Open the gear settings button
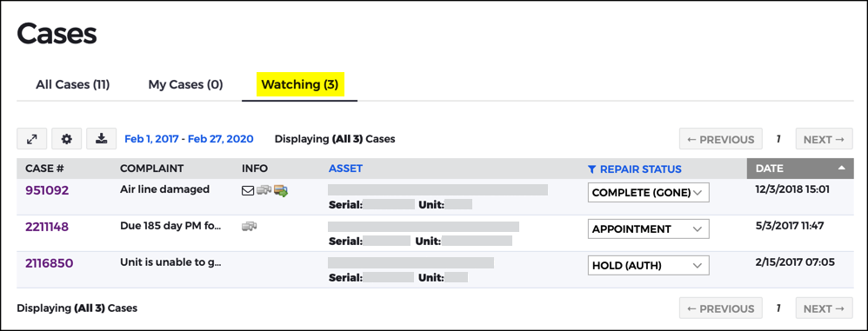Viewport: 868px width, 331px height. point(67,139)
